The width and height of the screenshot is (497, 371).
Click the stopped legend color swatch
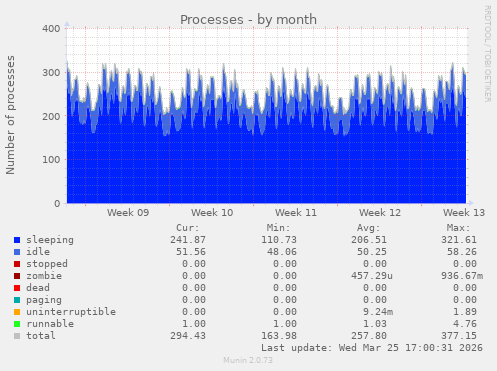(17, 264)
